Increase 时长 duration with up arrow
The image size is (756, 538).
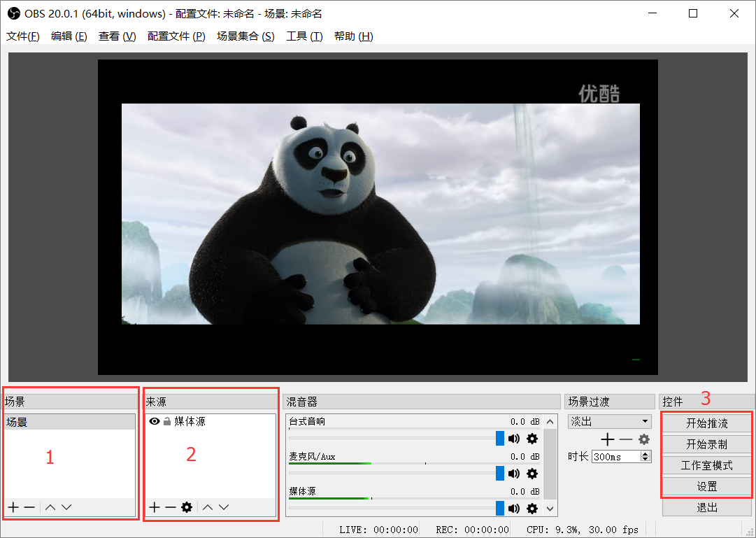646,453
